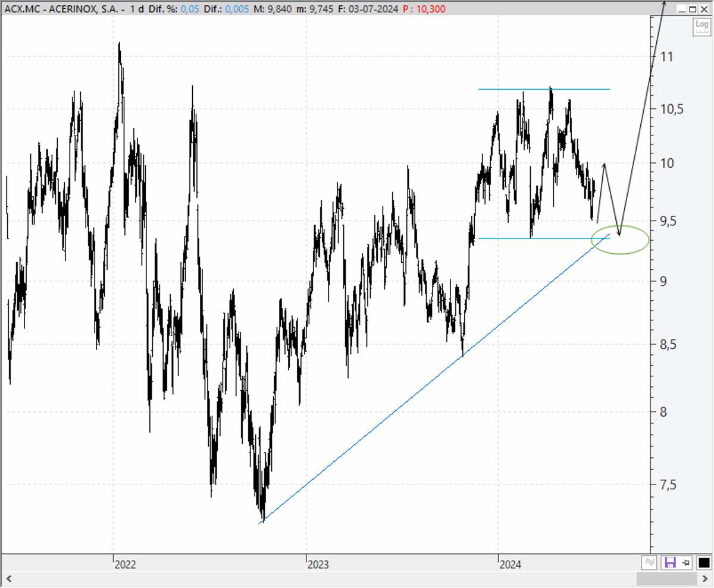
Task: Click the 8 price axis label
Action: [x=663, y=411]
